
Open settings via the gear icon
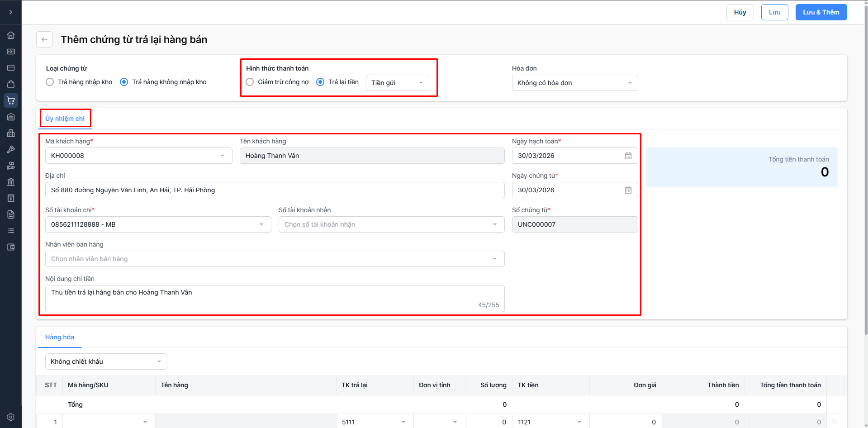(11, 417)
